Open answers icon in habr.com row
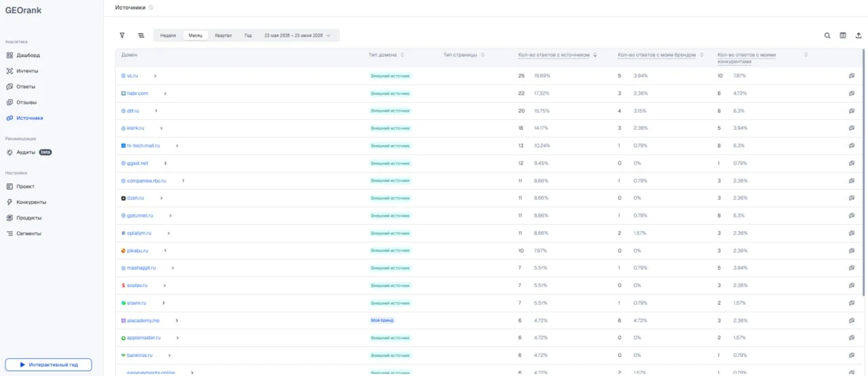Screen dimensions: 868x376 (x=851, y=93)
